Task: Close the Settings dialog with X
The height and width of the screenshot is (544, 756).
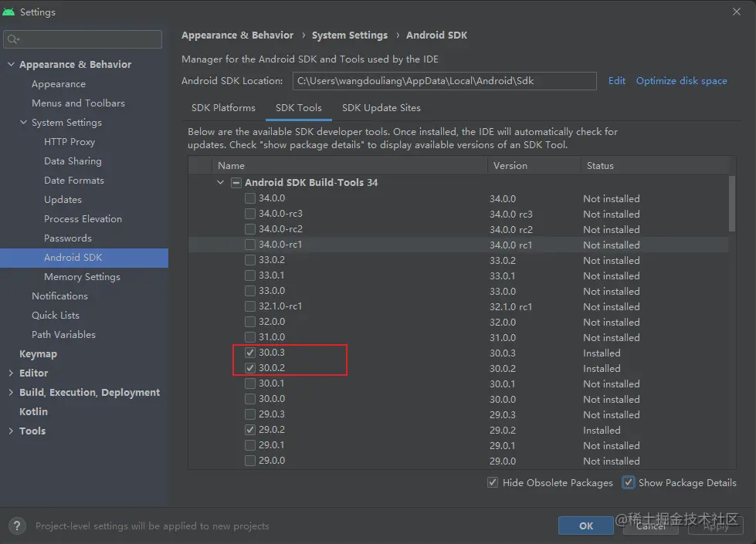Action: click(736, 12)
